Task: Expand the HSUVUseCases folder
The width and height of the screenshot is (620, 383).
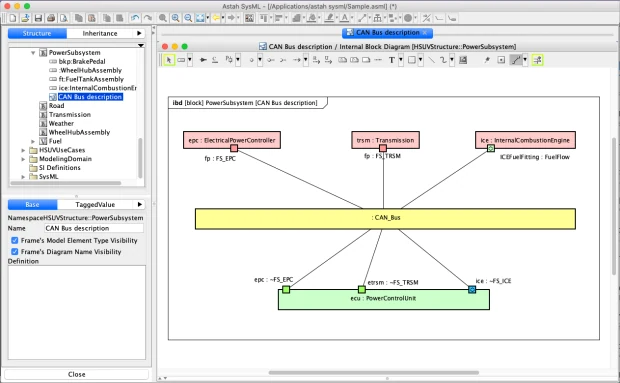Action: coord(23,150)
